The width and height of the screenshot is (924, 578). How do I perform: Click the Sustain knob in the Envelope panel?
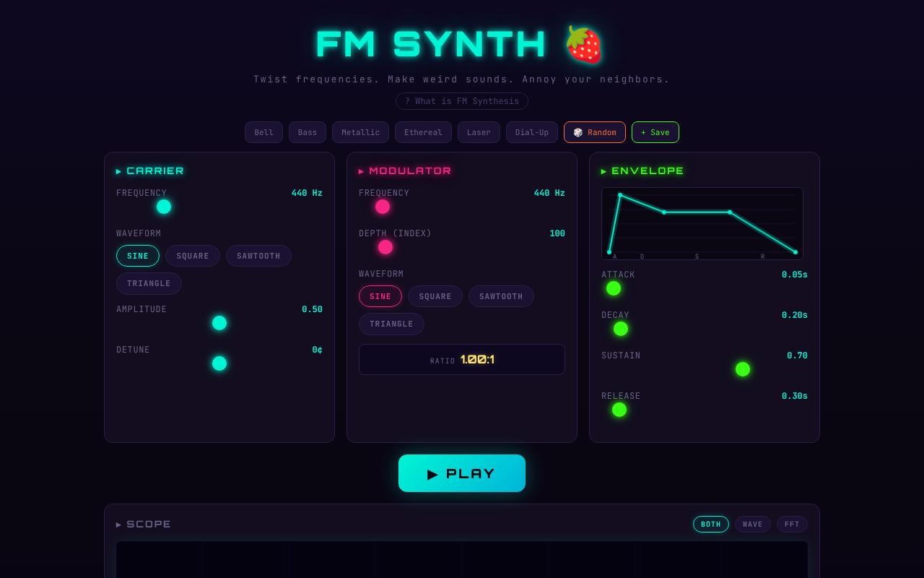click(742, 369)
